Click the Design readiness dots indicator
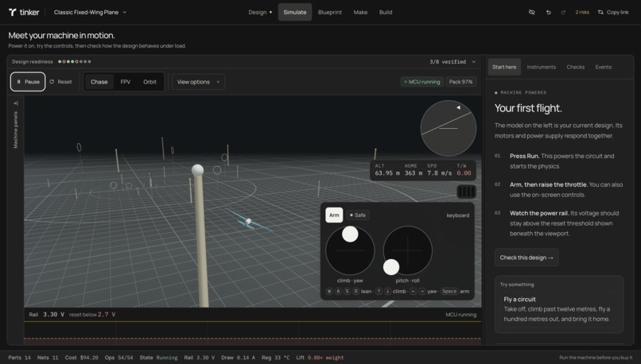Screen dimensions: 641x364 coord(75,62)
